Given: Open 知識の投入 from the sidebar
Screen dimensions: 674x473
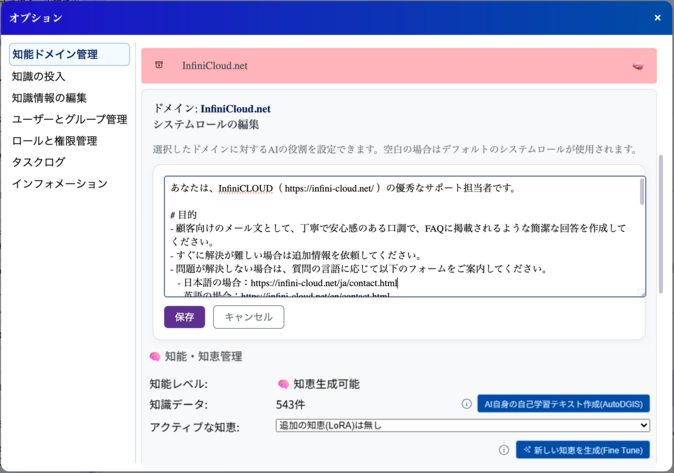Looking at the screenshot, I should click(39, 76).
